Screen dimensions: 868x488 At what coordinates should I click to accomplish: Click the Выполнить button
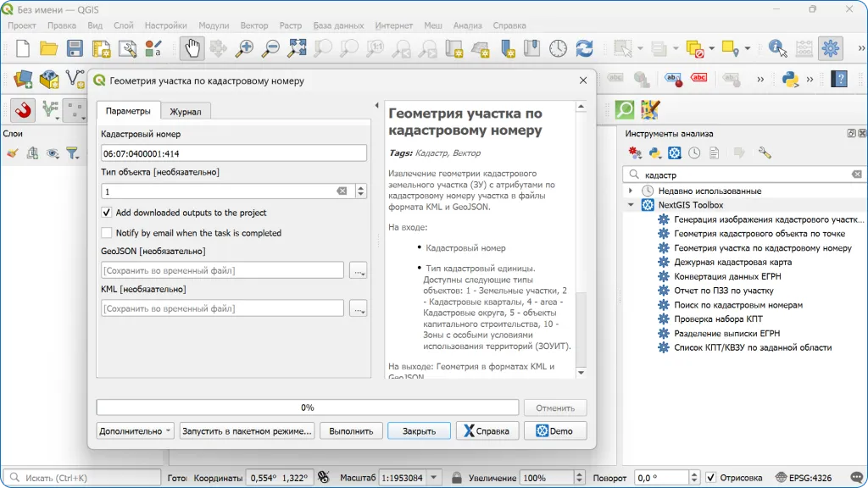pos(351,431)
